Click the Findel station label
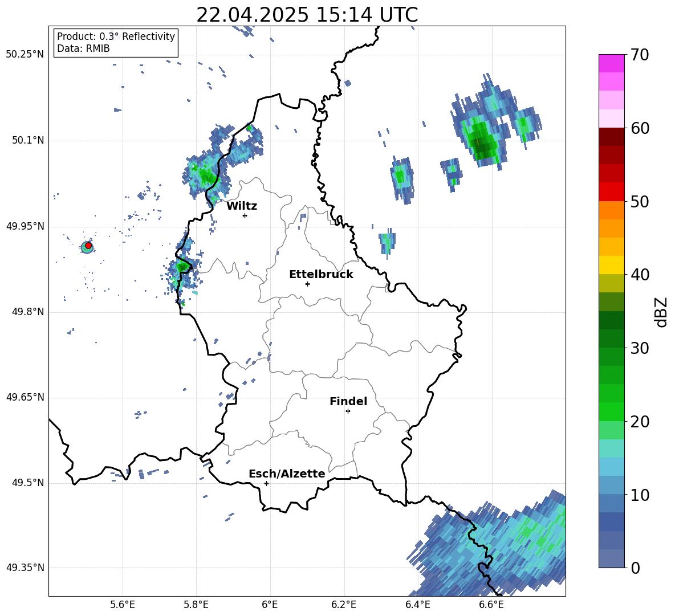The image size is (675, 616). pos(348,401)
